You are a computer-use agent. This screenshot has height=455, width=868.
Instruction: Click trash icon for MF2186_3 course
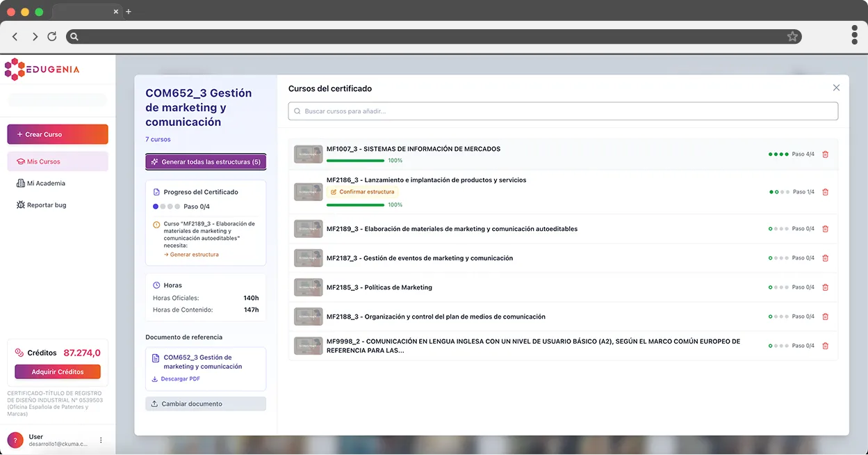tap(825, 192)
